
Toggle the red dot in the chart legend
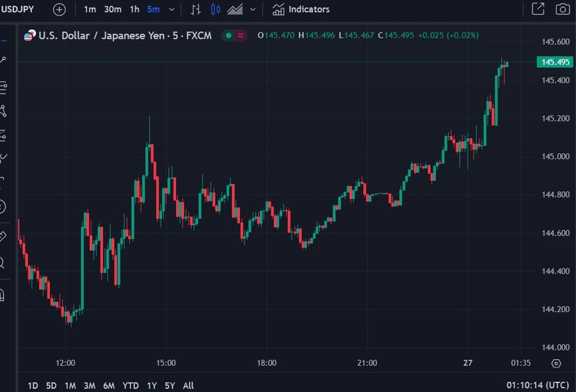click(x=239, y=36)
